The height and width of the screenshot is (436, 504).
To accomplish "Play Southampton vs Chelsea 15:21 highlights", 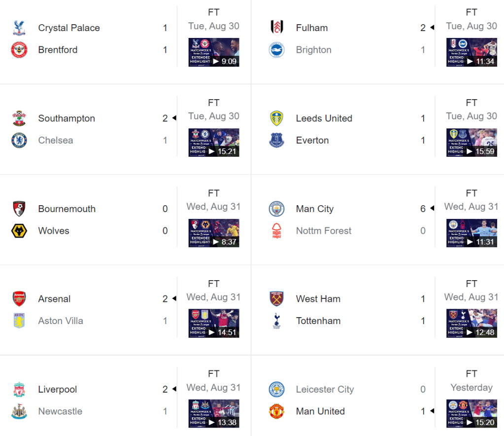I will click(x=214, y=143).
